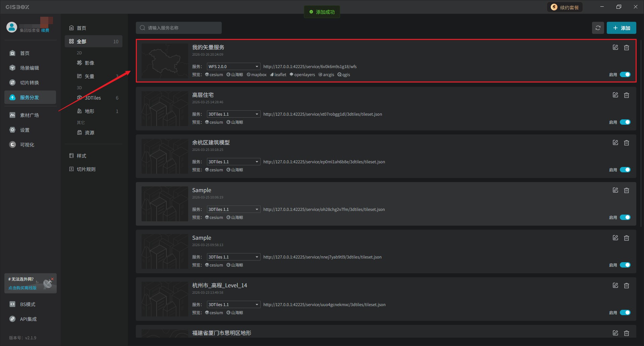
Task: Focus the 请输入服务名称 search field
Action: click(x=181, y=28)
